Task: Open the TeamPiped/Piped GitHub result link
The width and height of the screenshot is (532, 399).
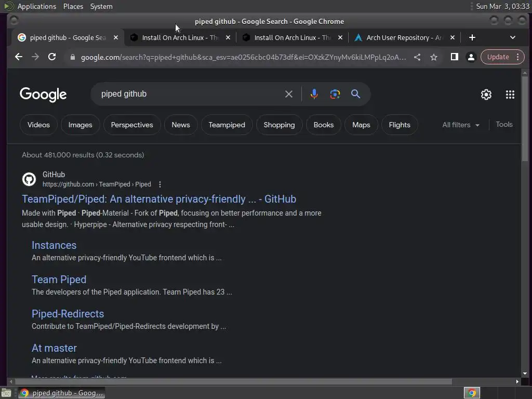Action: pyautogui.click(x=159, y=199)
